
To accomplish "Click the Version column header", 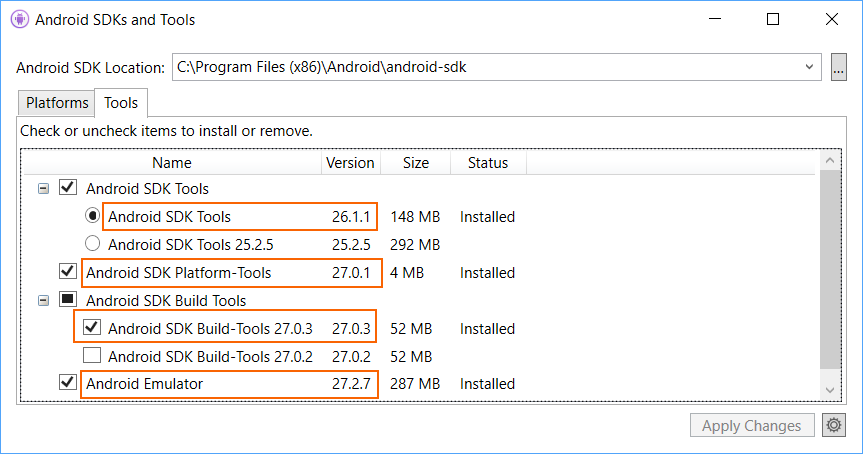I will pos(351,163).
